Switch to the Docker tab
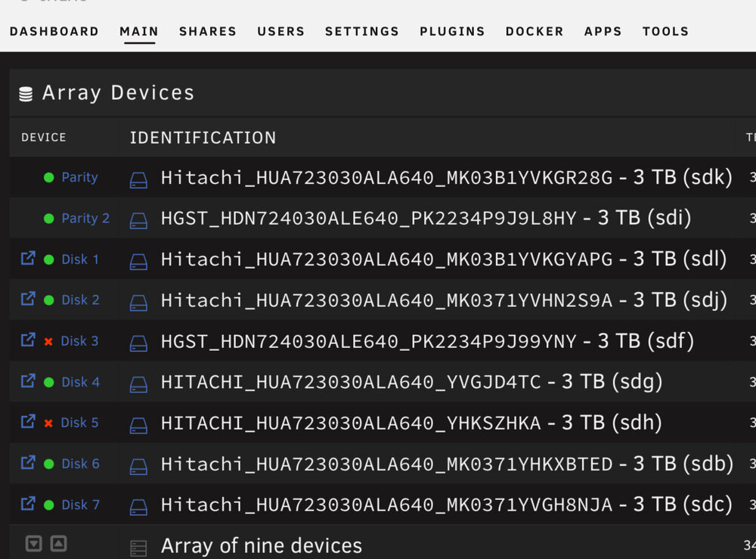 (534, 31)
